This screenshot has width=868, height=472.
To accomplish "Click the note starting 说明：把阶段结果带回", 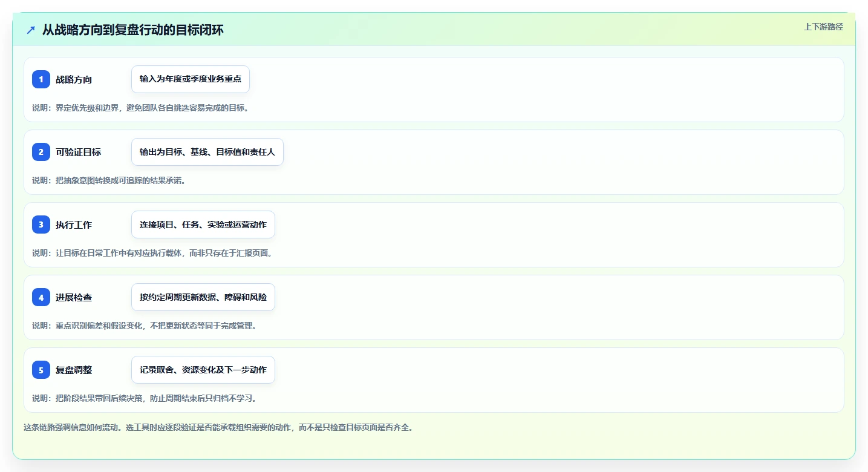I will click(x=145, y=398).
